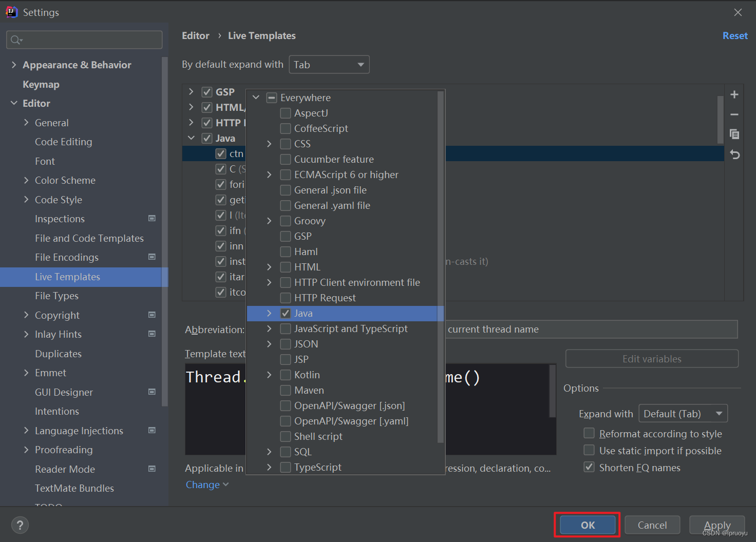Screen dimensions: 756x542
Task: Disable Shorten FQ names option
Action: click(589, 468)
